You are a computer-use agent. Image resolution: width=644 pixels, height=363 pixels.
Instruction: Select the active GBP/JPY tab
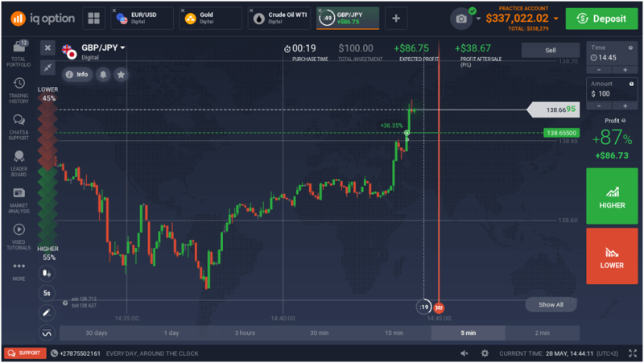[x=348, y=18]
